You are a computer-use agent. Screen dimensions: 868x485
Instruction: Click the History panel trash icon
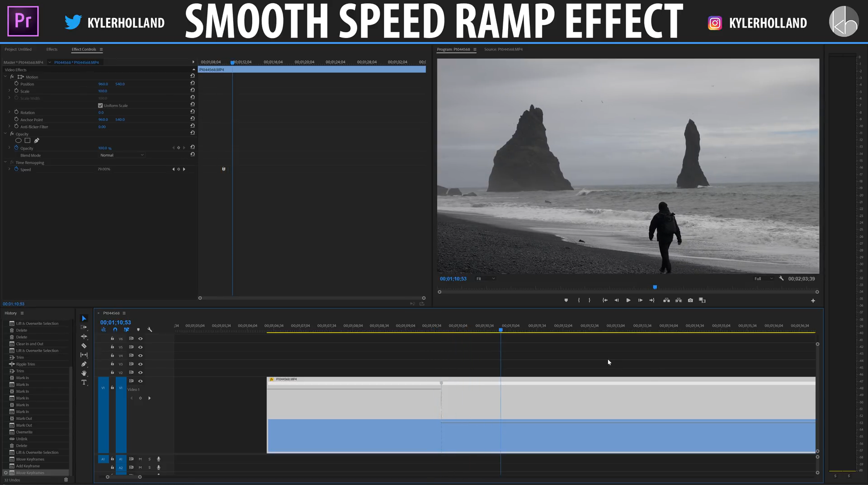(x=66, y=480)
